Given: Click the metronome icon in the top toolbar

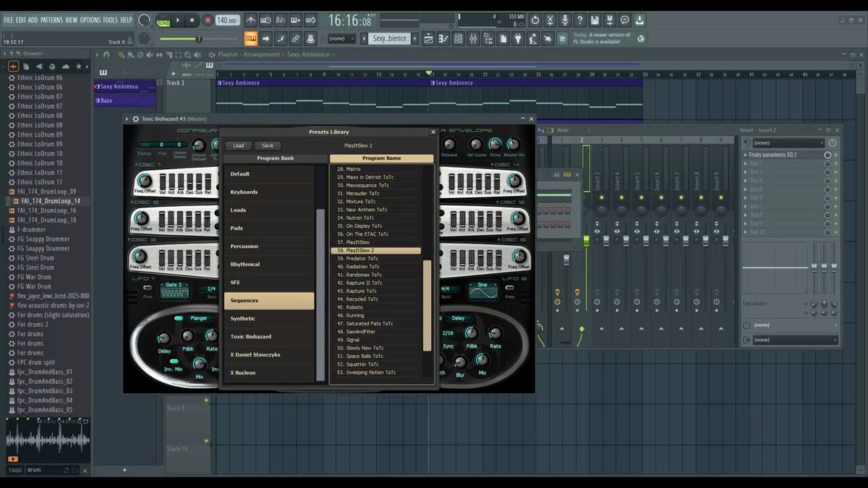Looking at the screenshot, I should click(250, 20).
